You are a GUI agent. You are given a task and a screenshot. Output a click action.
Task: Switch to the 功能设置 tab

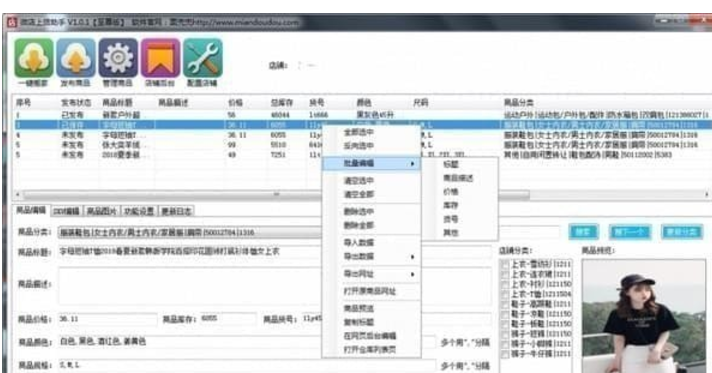139,211
